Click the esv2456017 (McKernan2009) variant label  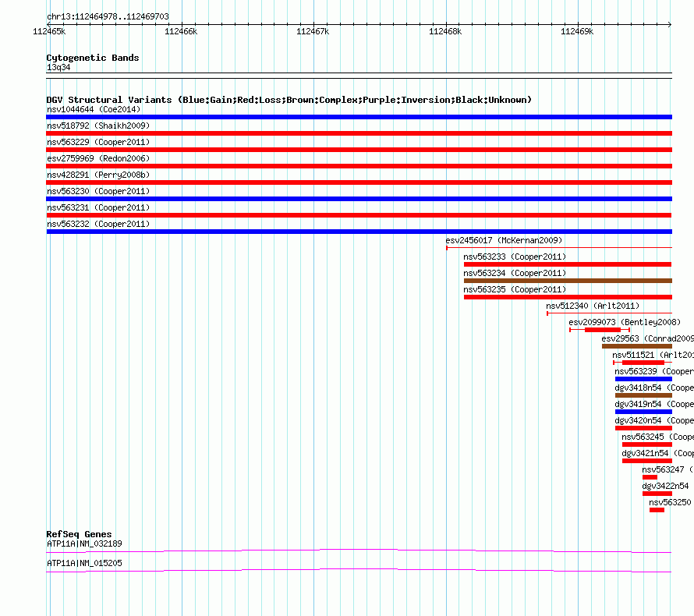[x=504, y=240]
